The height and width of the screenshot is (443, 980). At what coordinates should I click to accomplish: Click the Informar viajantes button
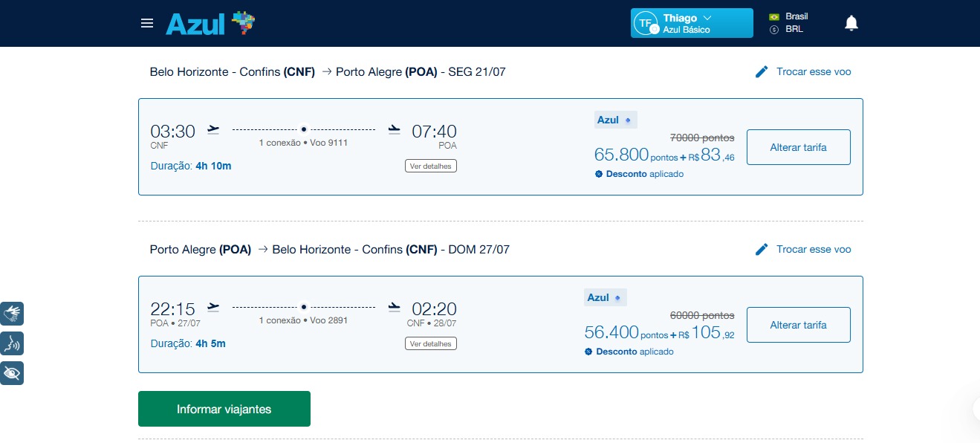(224, 409)
